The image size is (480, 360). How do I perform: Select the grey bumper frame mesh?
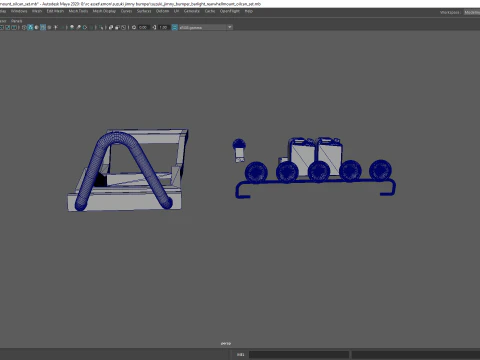127,201
